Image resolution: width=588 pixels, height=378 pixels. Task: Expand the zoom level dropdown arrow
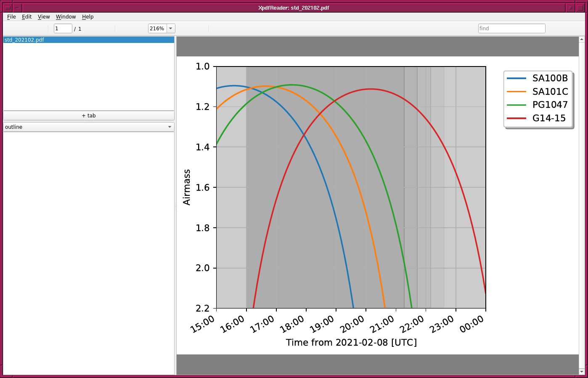171,29
